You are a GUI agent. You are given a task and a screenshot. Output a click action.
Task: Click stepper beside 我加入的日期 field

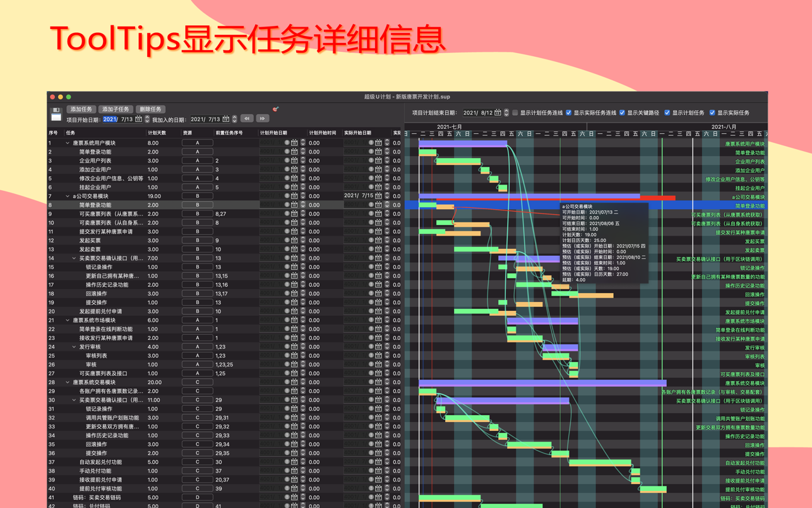tap(234, 119)
